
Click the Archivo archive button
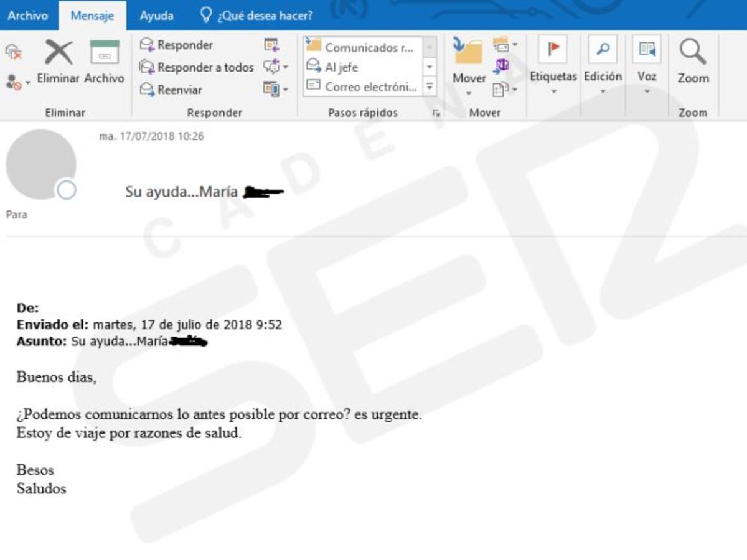click(x=105, y=62)
